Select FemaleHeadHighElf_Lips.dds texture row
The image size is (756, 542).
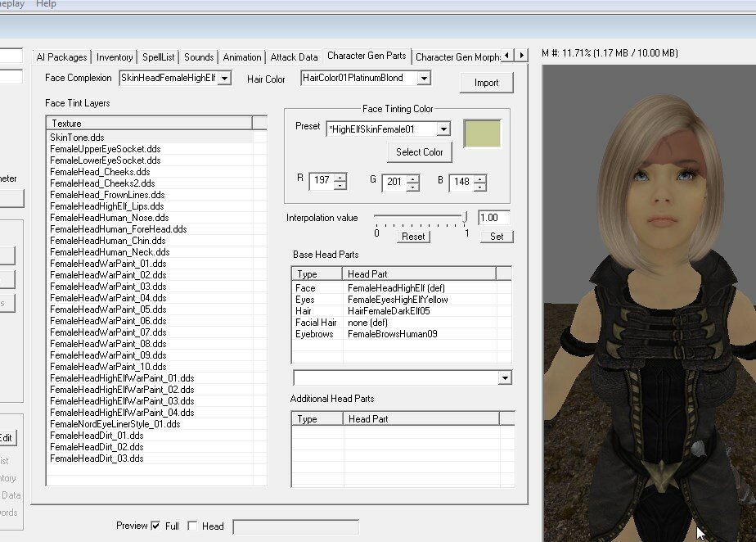pyautogui.click(x=150, y=206)
